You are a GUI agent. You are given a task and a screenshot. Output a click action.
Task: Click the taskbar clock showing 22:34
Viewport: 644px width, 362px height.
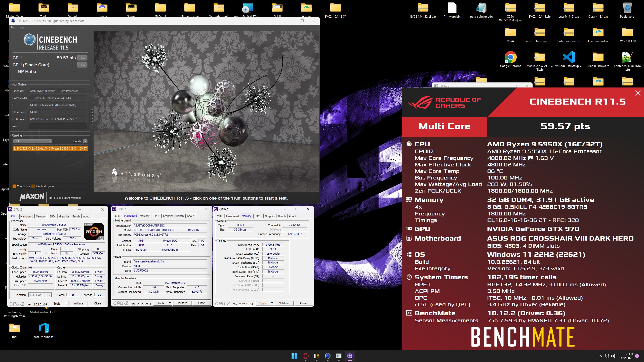click(x=626, y=356)
